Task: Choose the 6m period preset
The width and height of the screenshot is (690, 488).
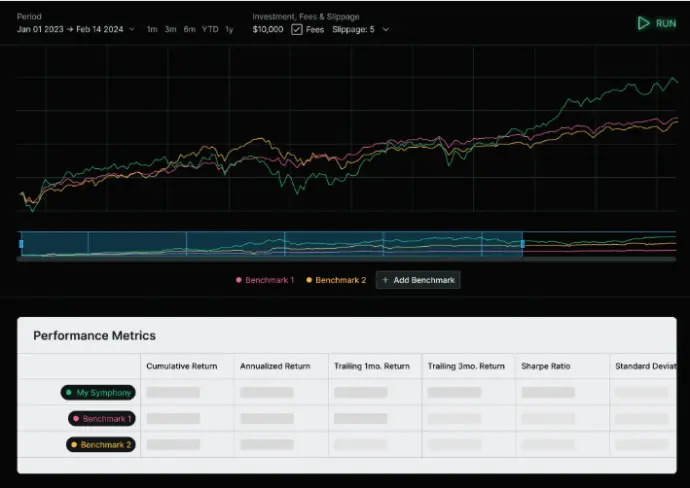Action: (190, 29)
